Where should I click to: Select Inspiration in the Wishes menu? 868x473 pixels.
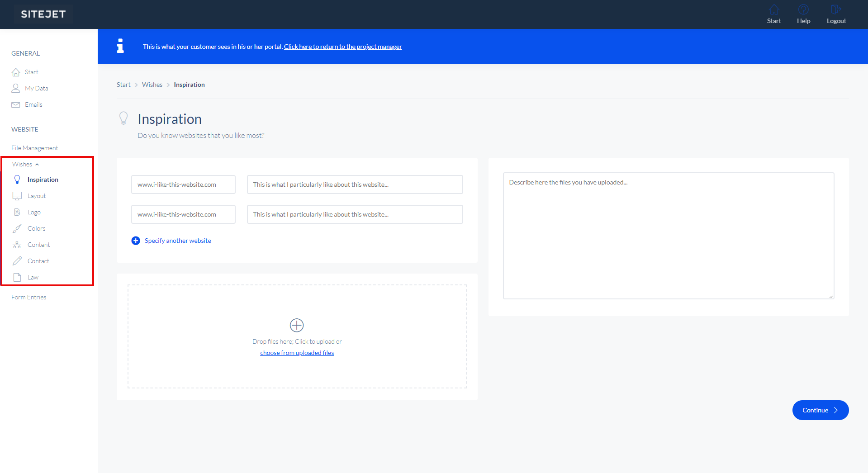point(43,180)
